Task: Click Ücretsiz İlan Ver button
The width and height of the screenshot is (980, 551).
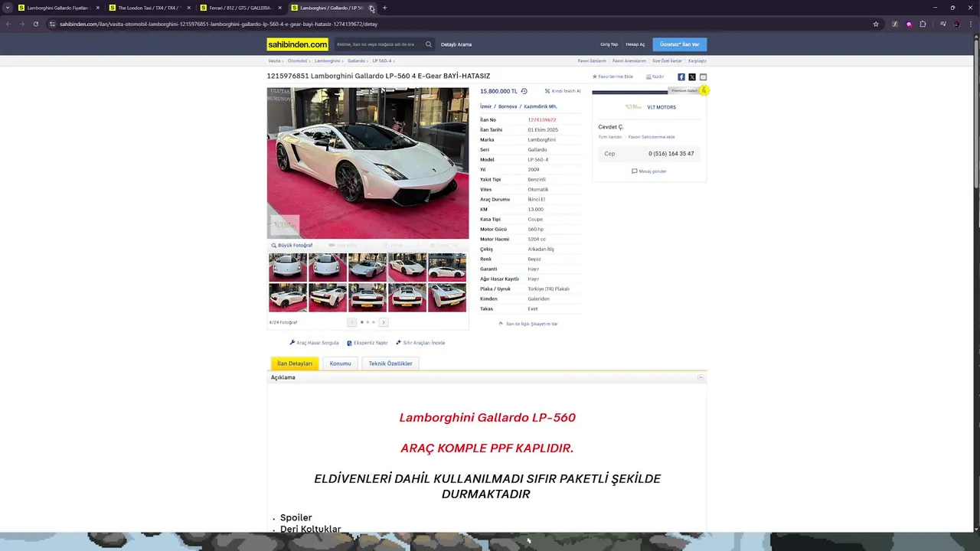Action: [x=680, y=44]
